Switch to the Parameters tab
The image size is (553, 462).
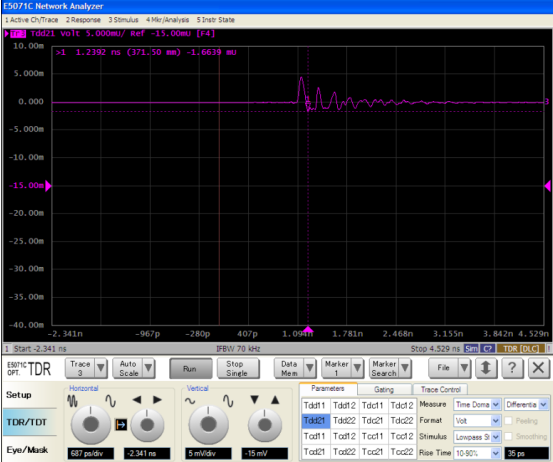tap(328, 389)
